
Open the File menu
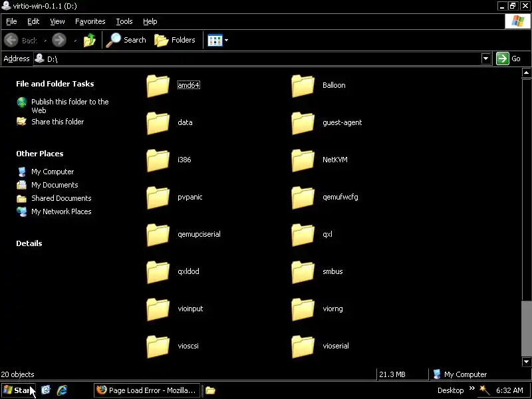click(11, 21)
